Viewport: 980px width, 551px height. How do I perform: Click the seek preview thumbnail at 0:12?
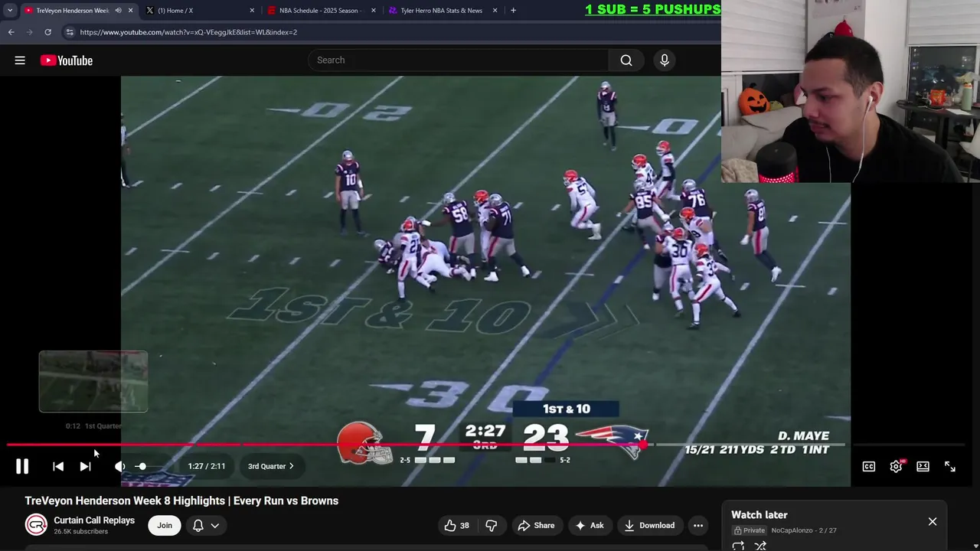[93, 382]
